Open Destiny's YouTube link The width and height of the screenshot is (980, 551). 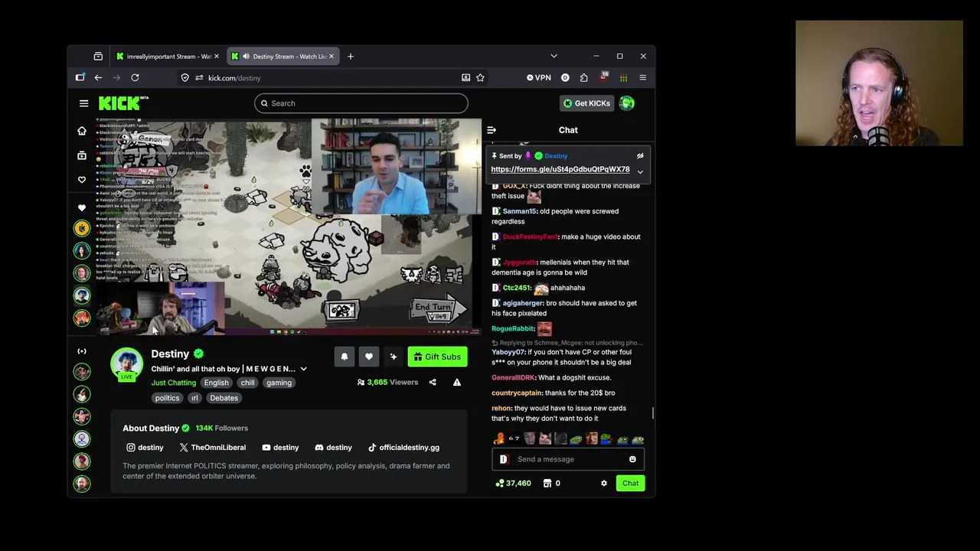(x=280, y=448)
